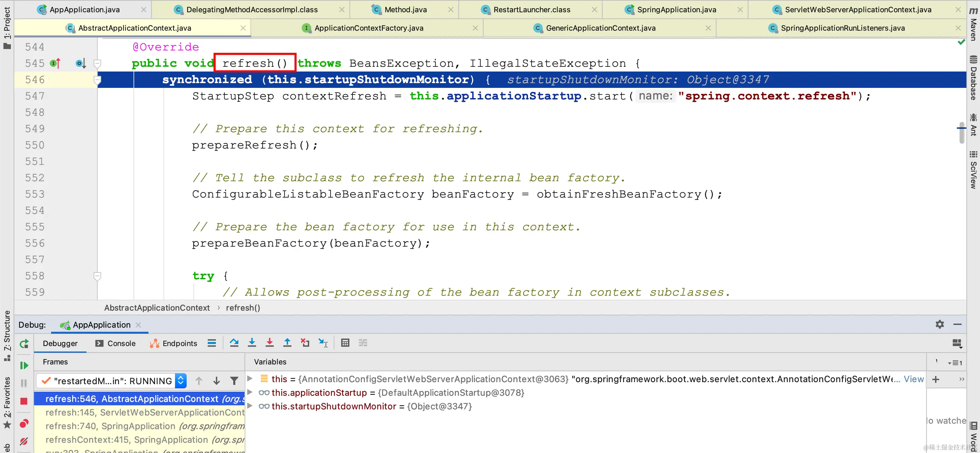Toggle the frames filter funnel icon
Viewport: 980px width, 453px height.
[x=234, y=381]
